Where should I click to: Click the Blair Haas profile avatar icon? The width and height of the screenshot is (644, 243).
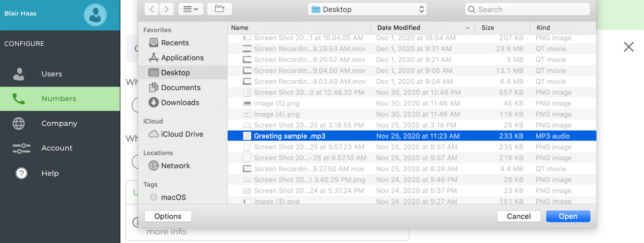coord(95,15)
